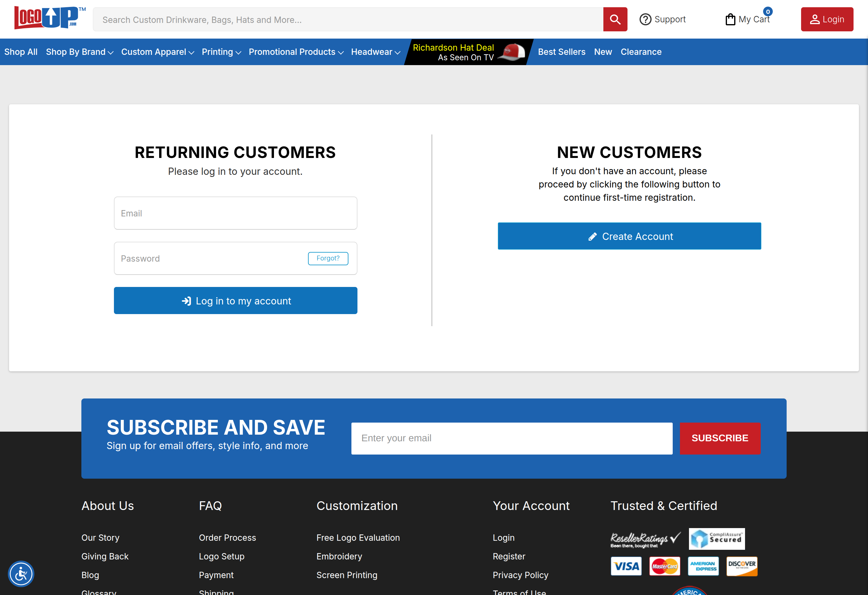Click the Support link text
The height and width of the screenshot is (595, 868).
click(x=670, y=19)
